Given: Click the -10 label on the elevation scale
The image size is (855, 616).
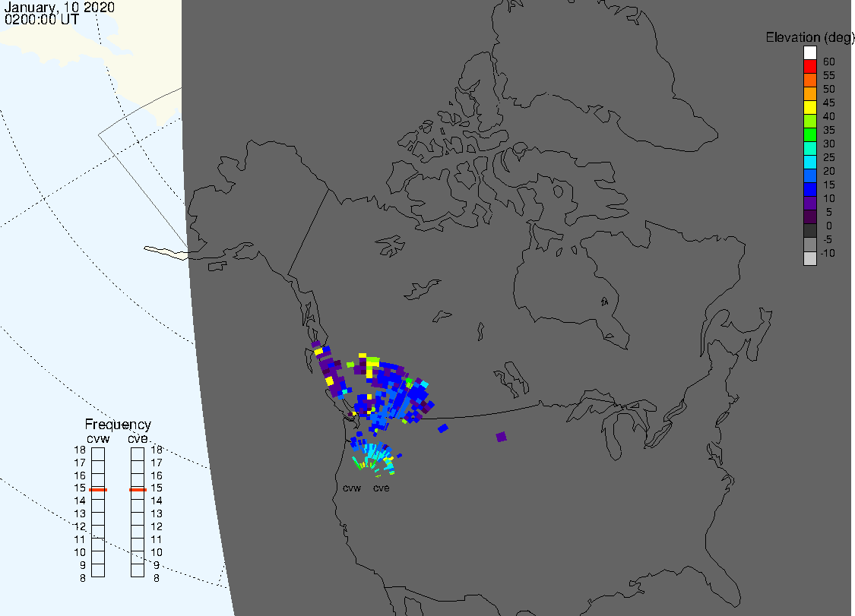Looking at the screenshot, I should pos(828,253).
